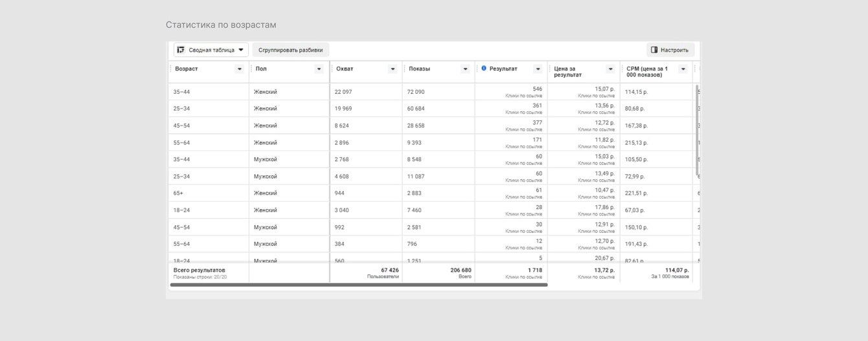
Task: Click the Охват value 22 097
Action: point(343,92)
